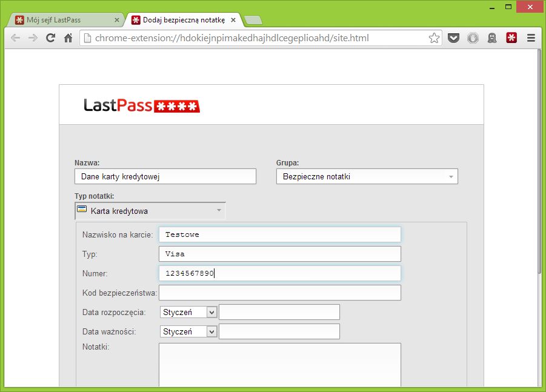Click the Nazwa field with Dane karty kredytowej
546x392 pixels.
(x=165, y=176)
